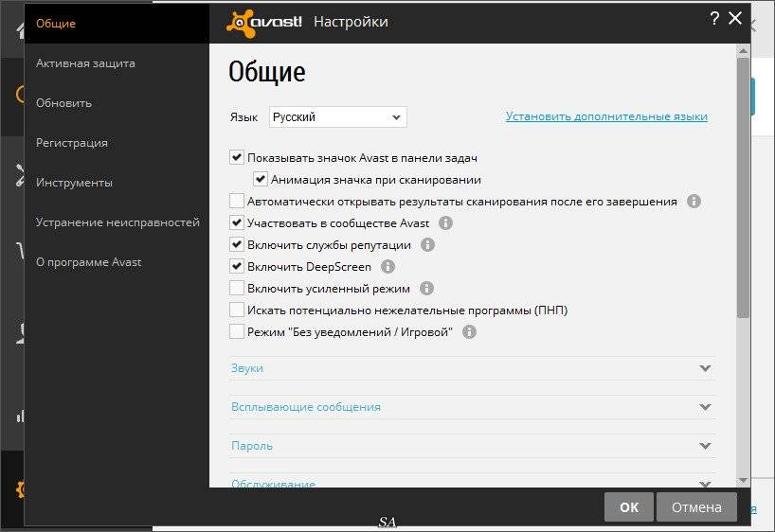Disable icon animation during scanning
Image resolution: width=775 pixels, height=532 pixels.
[261, 179]
